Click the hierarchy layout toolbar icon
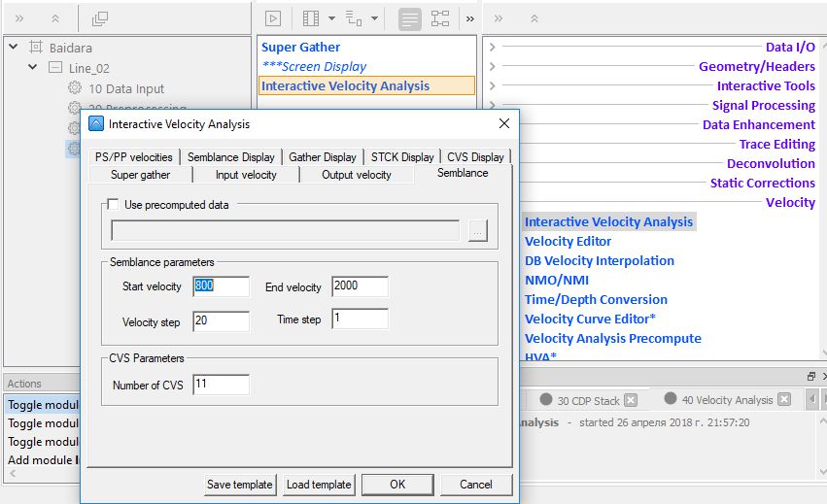 (354, 19)
